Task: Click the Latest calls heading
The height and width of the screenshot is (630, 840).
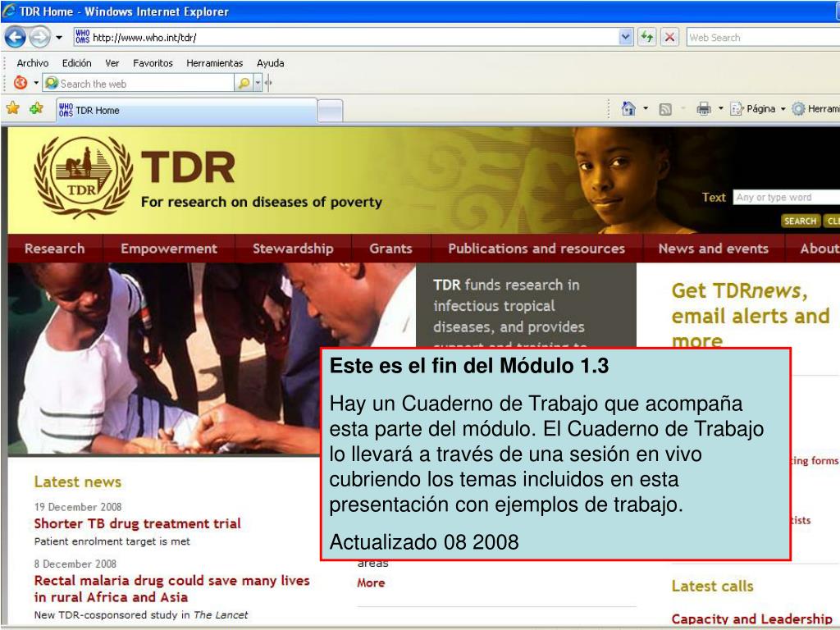Action: coord(712,586)
